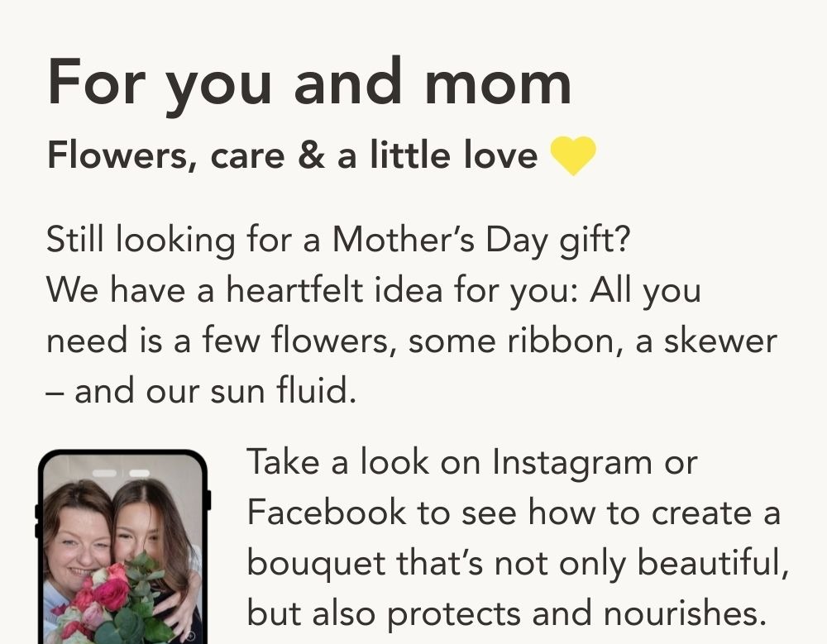This screenshot has width=827, height=644.
Task: Click the 'Still looking for a Mother's Day gift?' line
Action: (x=338, y=241)
